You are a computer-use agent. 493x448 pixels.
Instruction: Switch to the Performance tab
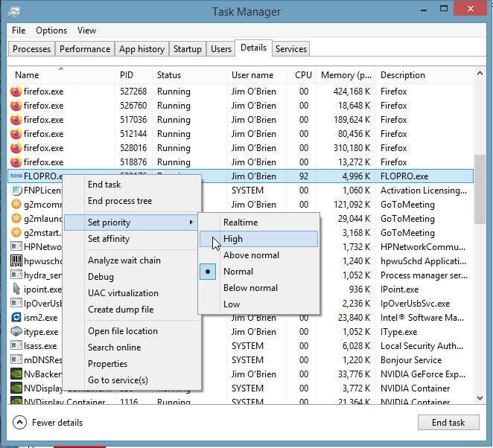pos(85,49)
